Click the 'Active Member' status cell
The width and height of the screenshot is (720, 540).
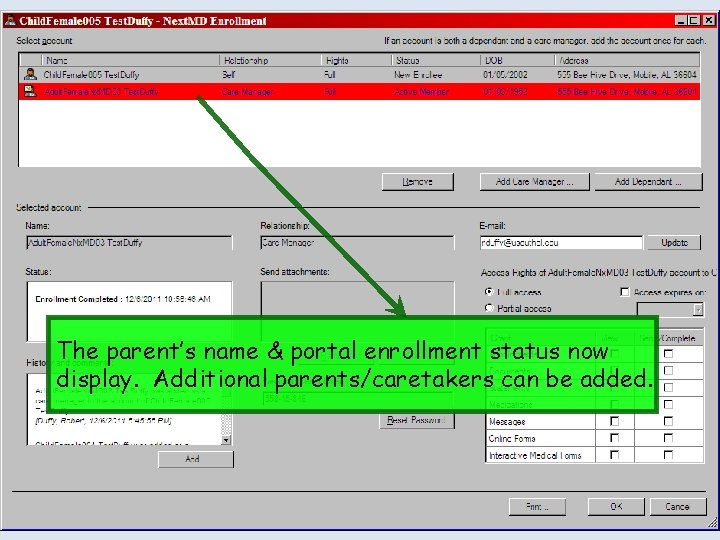coord(421,91)
